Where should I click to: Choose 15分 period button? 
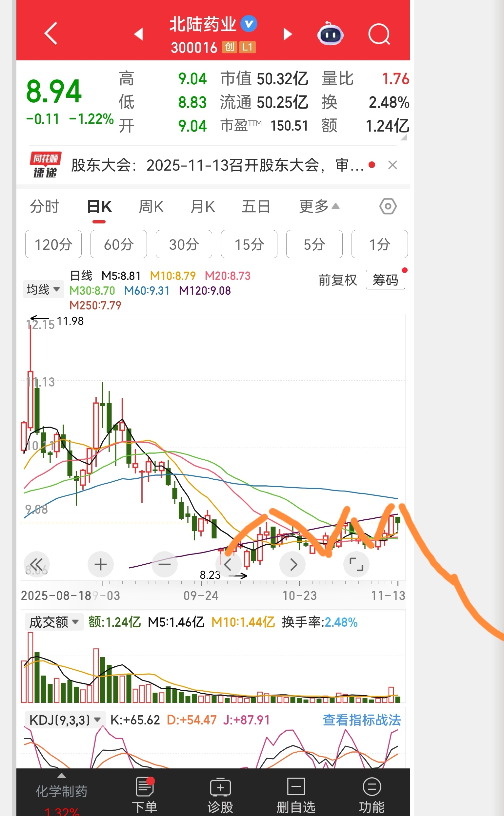click(249, 244)
